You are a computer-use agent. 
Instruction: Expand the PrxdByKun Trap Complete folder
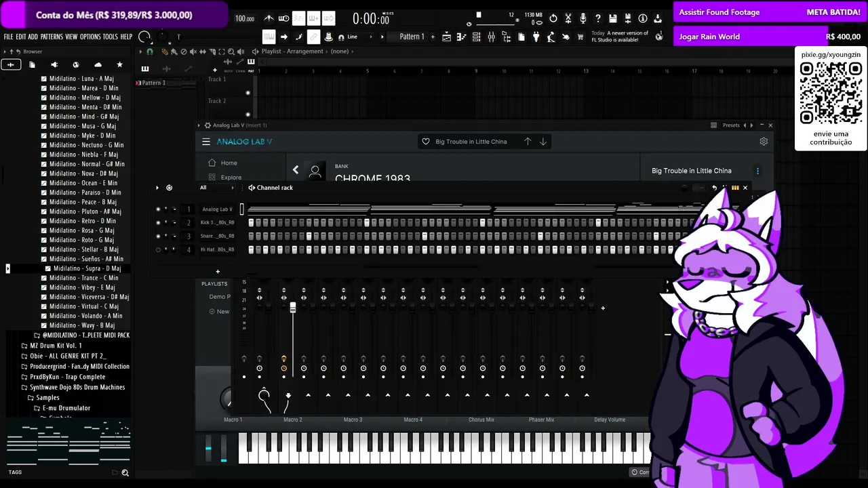point(68,377)
